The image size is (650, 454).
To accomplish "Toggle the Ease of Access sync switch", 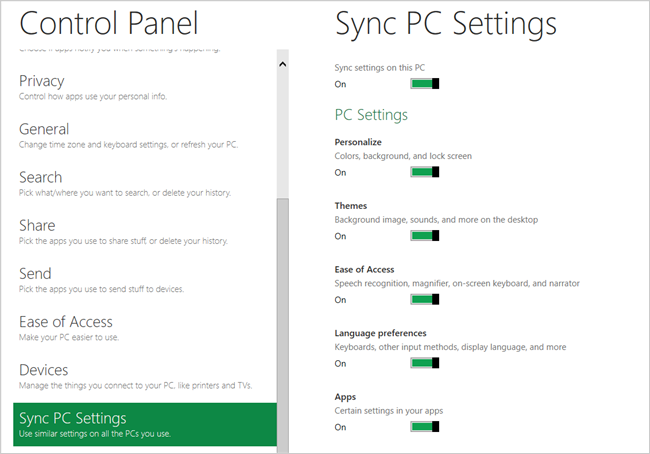I will 425,299.
